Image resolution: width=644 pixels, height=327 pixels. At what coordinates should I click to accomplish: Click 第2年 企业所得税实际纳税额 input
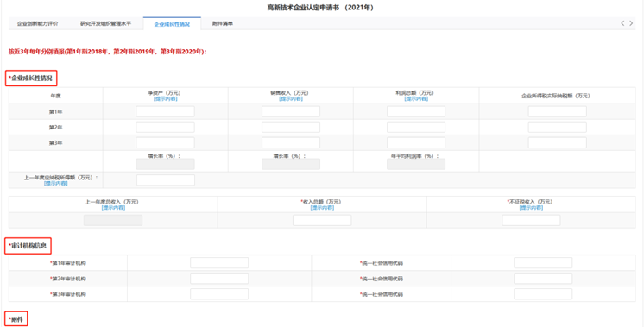point(558,127)
